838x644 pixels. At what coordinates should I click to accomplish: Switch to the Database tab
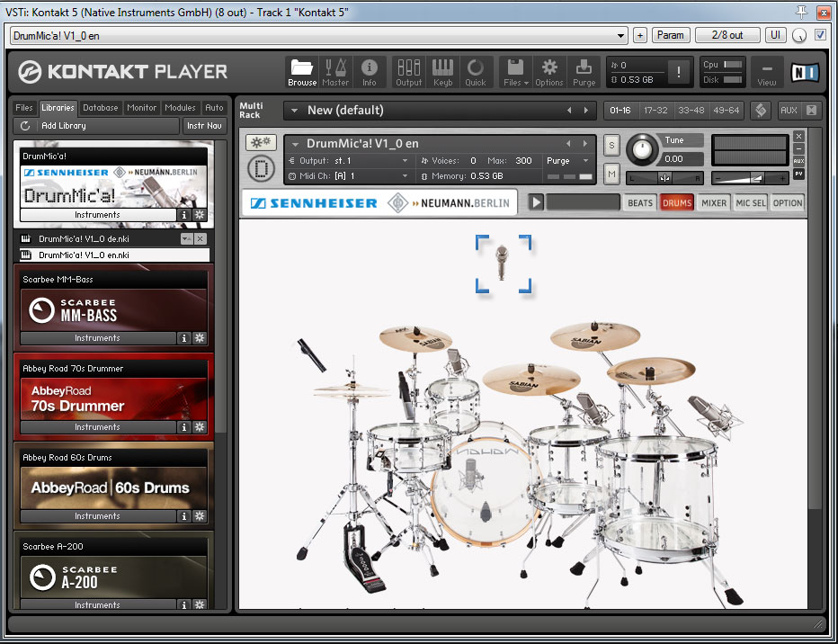[x=101, y=107]
